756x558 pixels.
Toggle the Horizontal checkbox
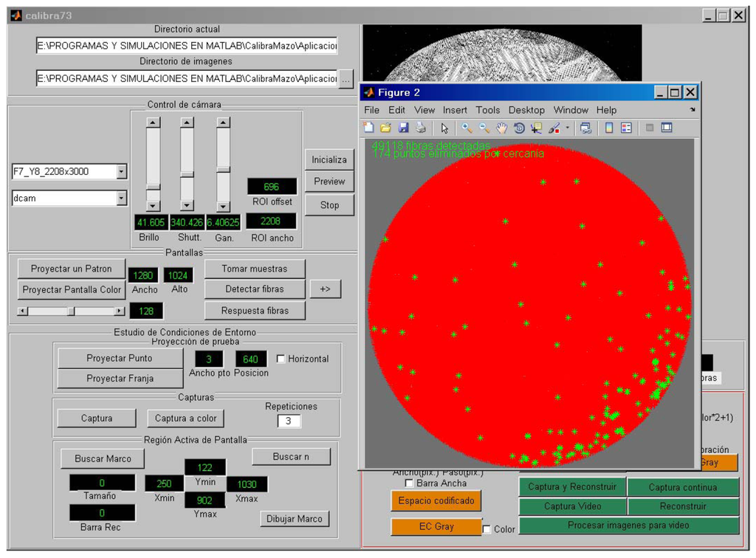click(x=281, y=359)
